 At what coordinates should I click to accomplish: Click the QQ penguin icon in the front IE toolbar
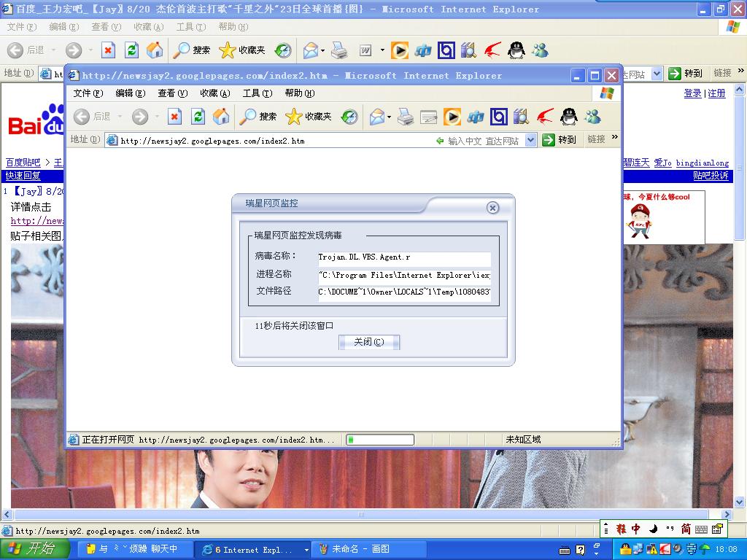coord(568,117)
